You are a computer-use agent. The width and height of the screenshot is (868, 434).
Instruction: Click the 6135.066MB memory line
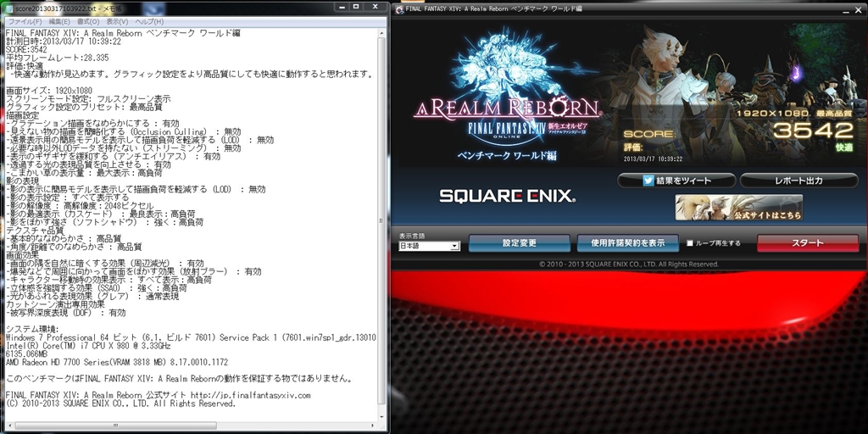[26, 353]
